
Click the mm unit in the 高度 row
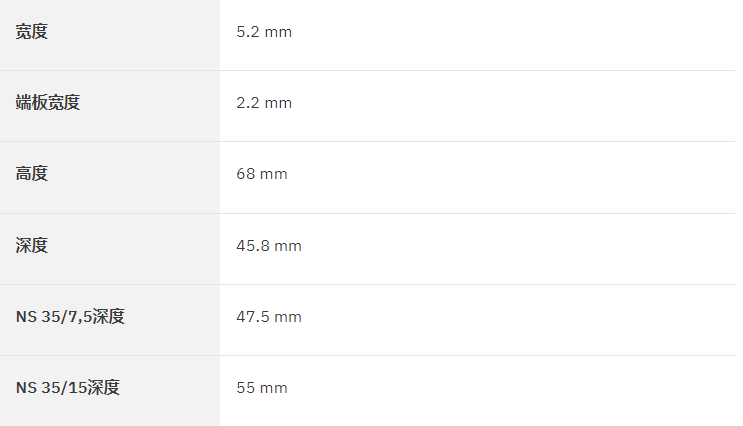click(274, 174)
